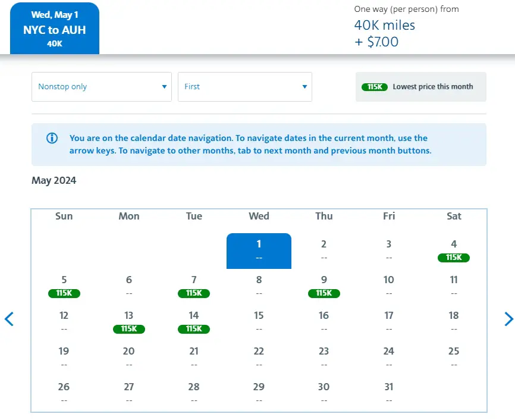Select May 13 on the calendar
Viewport: 515px width, 420px height.
point(129,322)
